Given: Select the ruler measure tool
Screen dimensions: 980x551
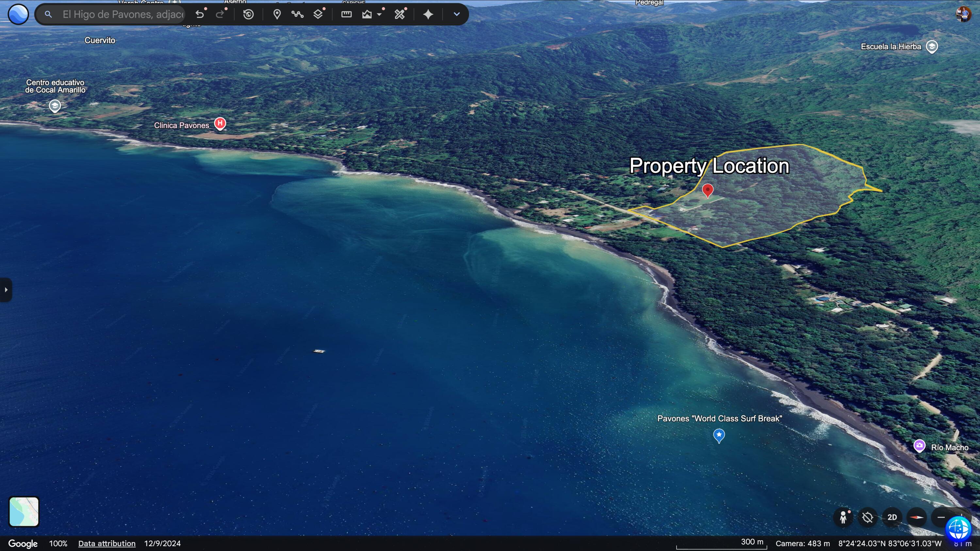Looking at the screenshot, I should [x=346, y=14].
